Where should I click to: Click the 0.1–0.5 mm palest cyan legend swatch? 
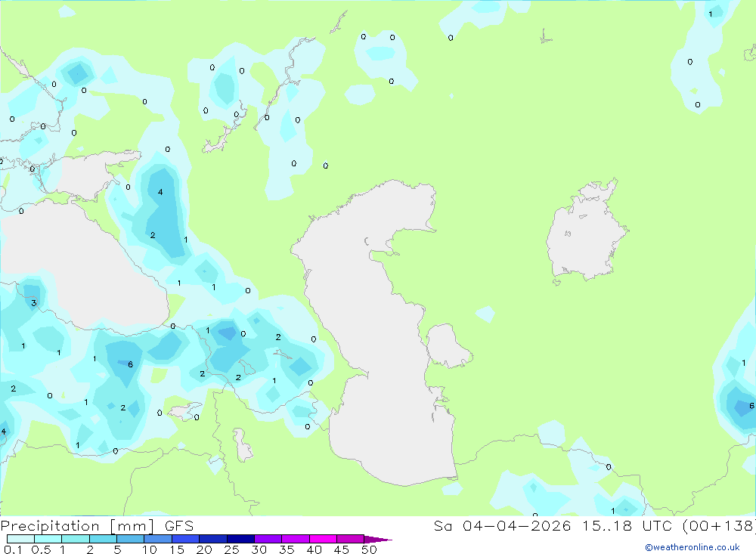click(x=20, y=539)
